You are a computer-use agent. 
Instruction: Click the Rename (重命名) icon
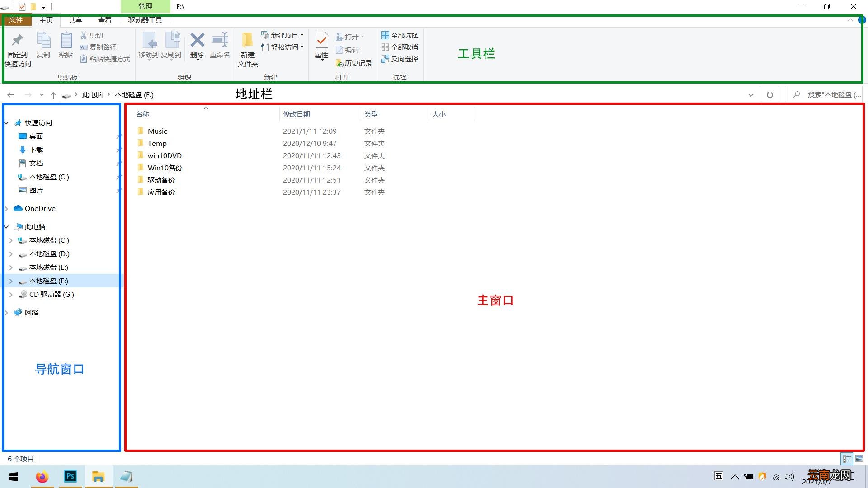(x=220, y=40)
